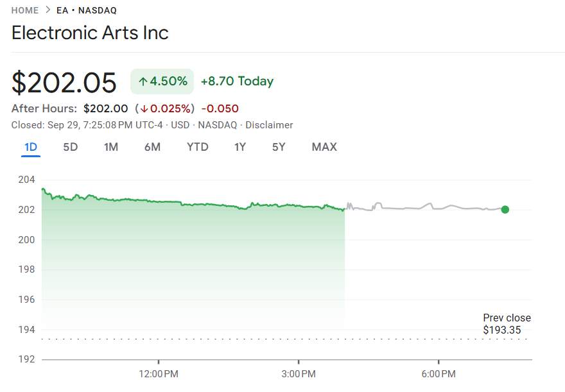
Task: Click the Electronic Arts Inc heading
Action: tap(90, 33)
